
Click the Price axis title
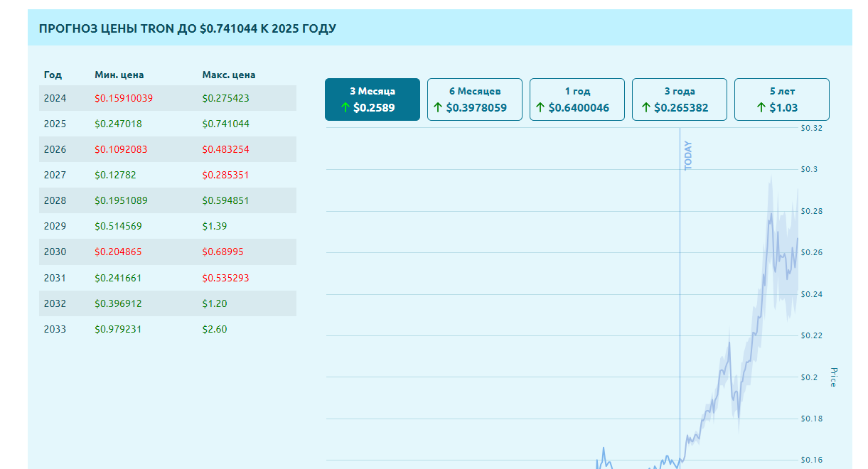point(834,377)
